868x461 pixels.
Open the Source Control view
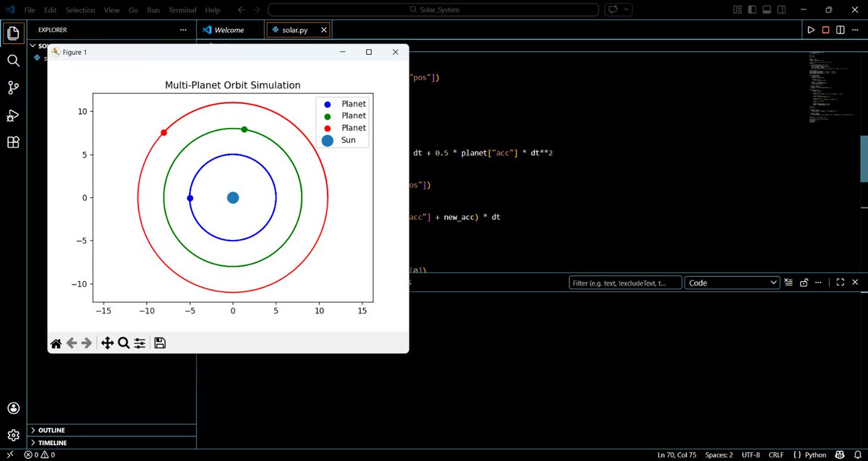pos(13,88)
